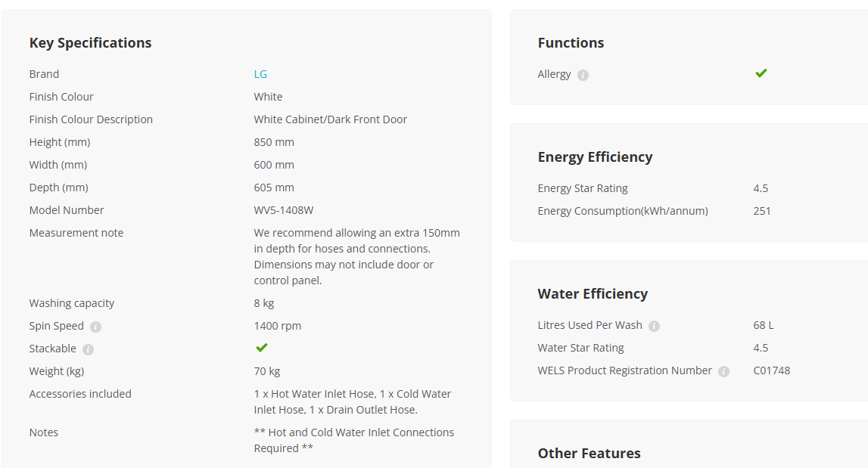Screen dimensions: 868x468
Task: Click info icon beside WELS Product Registration Number
Action: coord(724,372)
